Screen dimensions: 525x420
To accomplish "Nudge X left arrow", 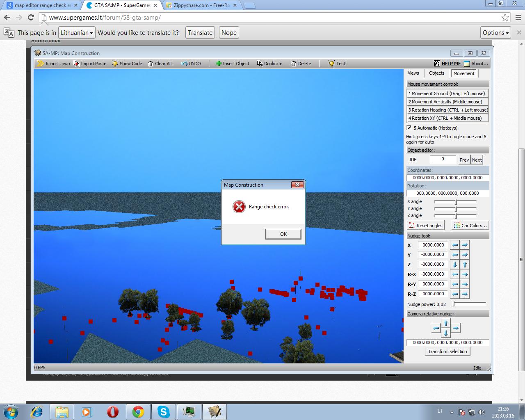I will (x=455, y=245).
